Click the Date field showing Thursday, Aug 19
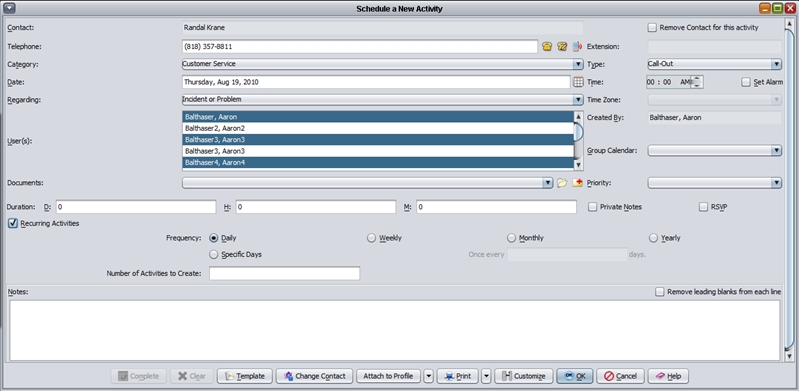This screenshot has height=391, width=799. 376,82
